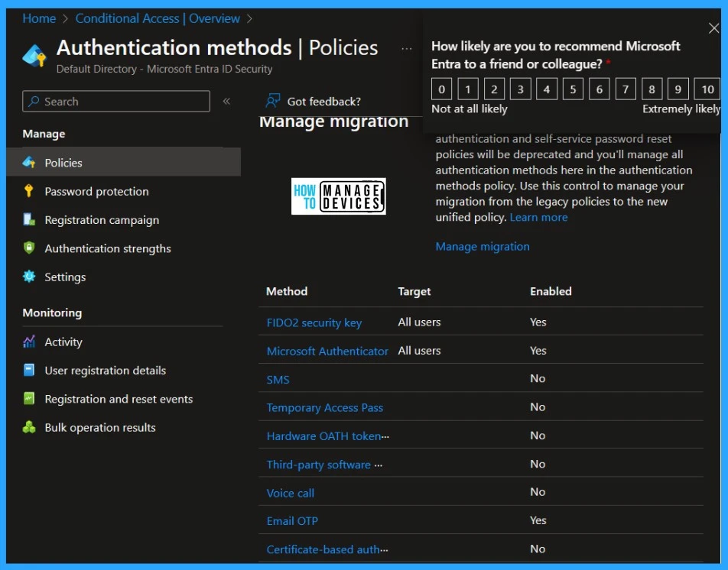Viewport: 728px width, 570px height.
Task: Click the Policies key icon in sidebar
Action: [x=29, y=162]
